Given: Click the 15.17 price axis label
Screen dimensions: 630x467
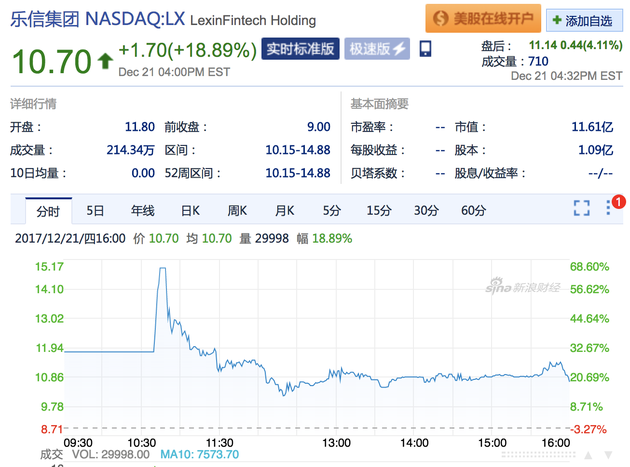Looking at the screenshot, I should [49, 266].
